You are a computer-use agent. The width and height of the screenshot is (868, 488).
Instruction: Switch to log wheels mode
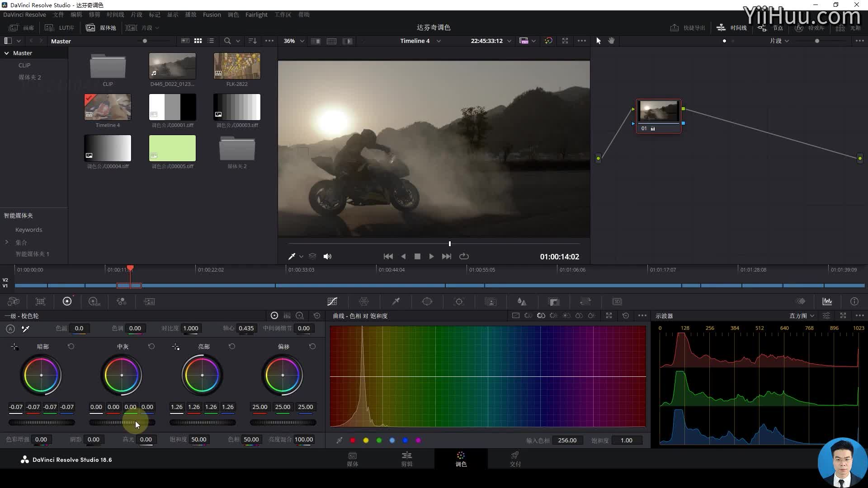[x=300, y=315]
